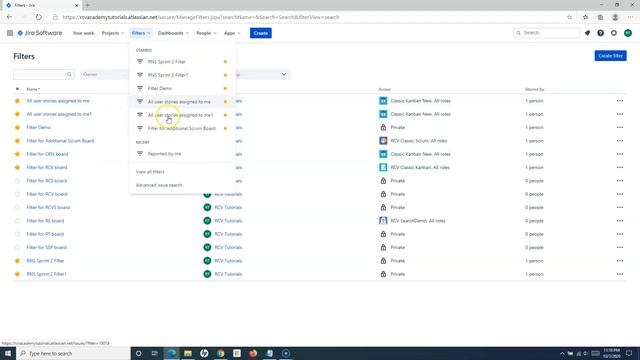Focus the top Jira Search box
This screenshot has width=640, height=360.
pyautogui.click(x=546, y=33)
